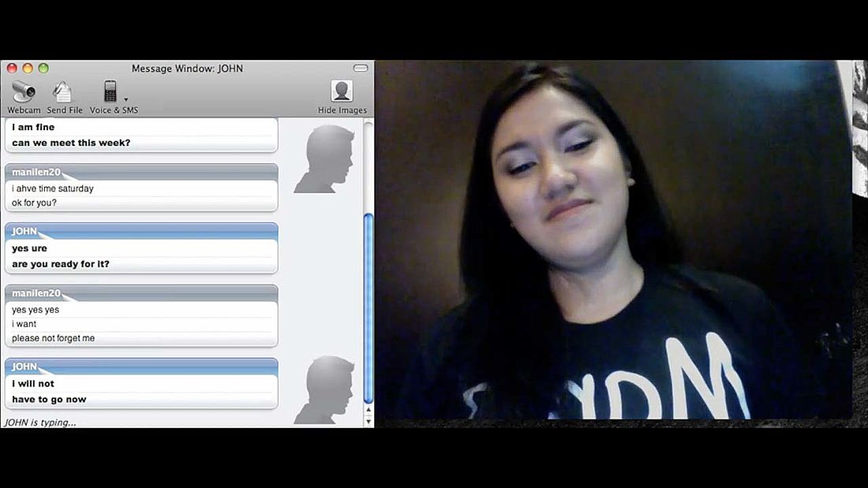Open the Send File tool

click(64, 98)
